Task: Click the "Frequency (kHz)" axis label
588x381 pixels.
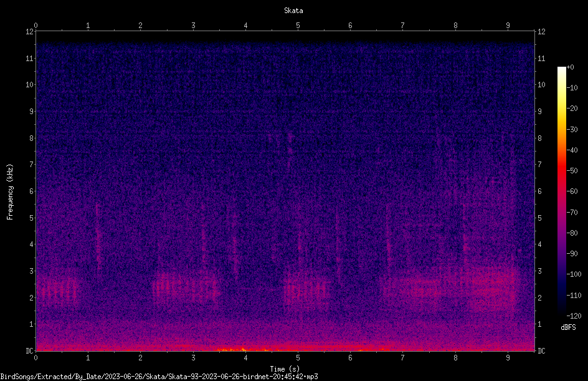Action: pos(10,192)
